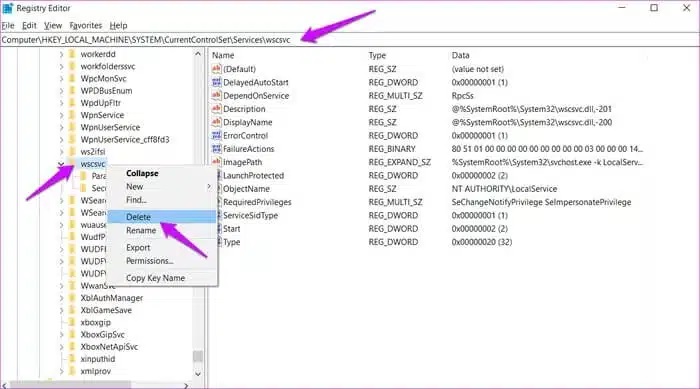Image resolution: width=700 pixels, height=389 pixels.
Task: Click the ErrorControl DWORD icon
Action: point(217,135)
